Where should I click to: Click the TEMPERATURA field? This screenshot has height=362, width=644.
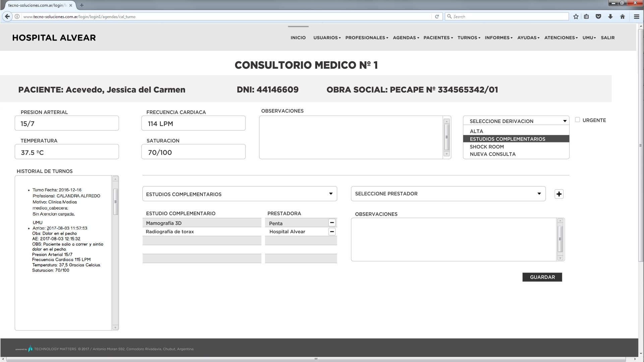[x=67, y=152]
